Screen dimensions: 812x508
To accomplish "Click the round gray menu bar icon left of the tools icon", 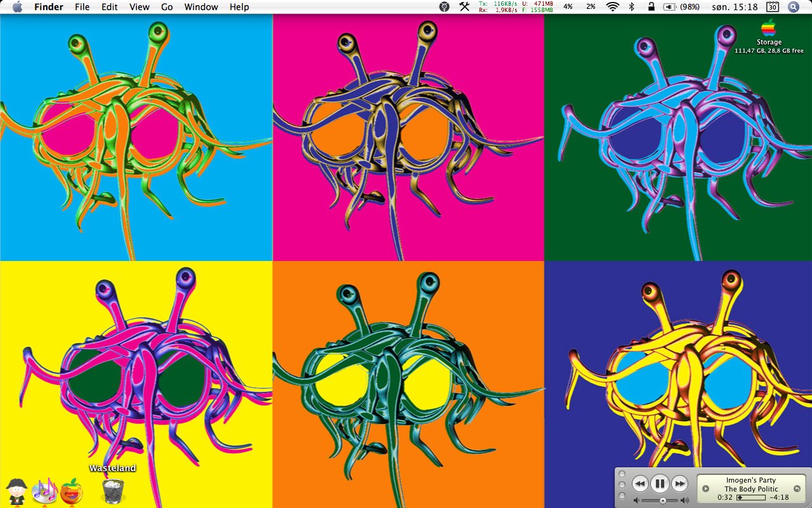I will [445, 7].
